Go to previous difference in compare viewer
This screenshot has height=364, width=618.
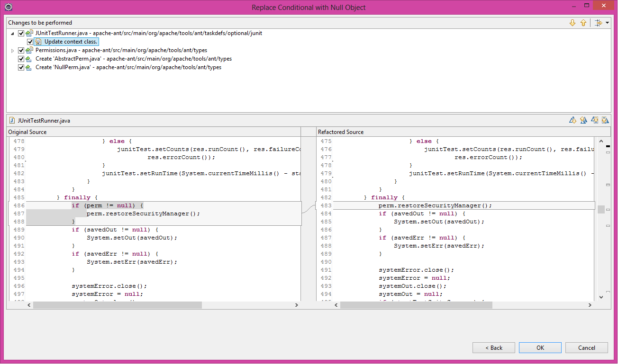[x=583, y=121]
